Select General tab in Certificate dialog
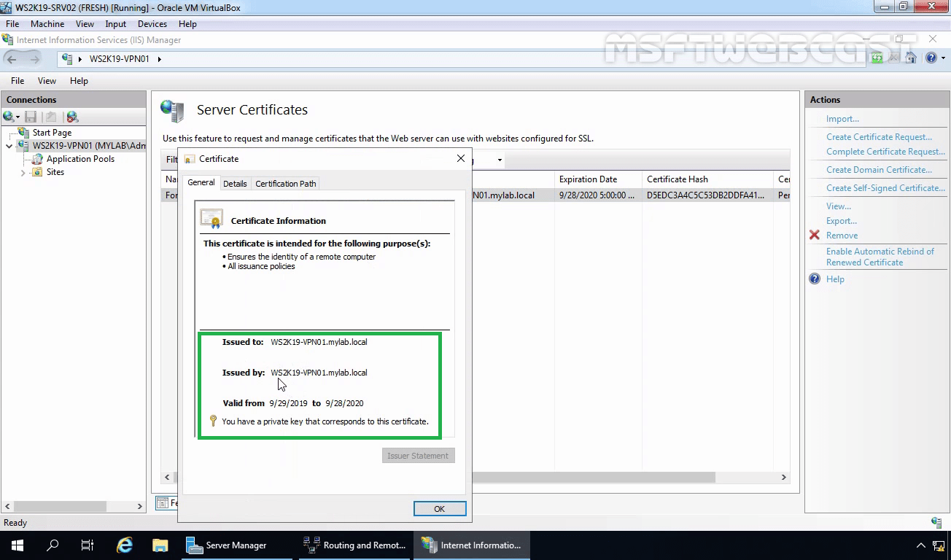The width and height of the screenshot is (951, 560). coord(201,182)
